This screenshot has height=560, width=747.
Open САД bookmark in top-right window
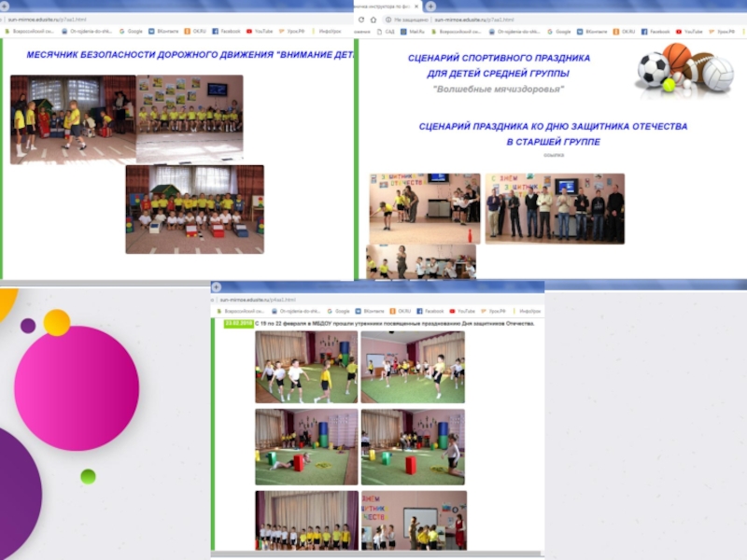[386, 32]
